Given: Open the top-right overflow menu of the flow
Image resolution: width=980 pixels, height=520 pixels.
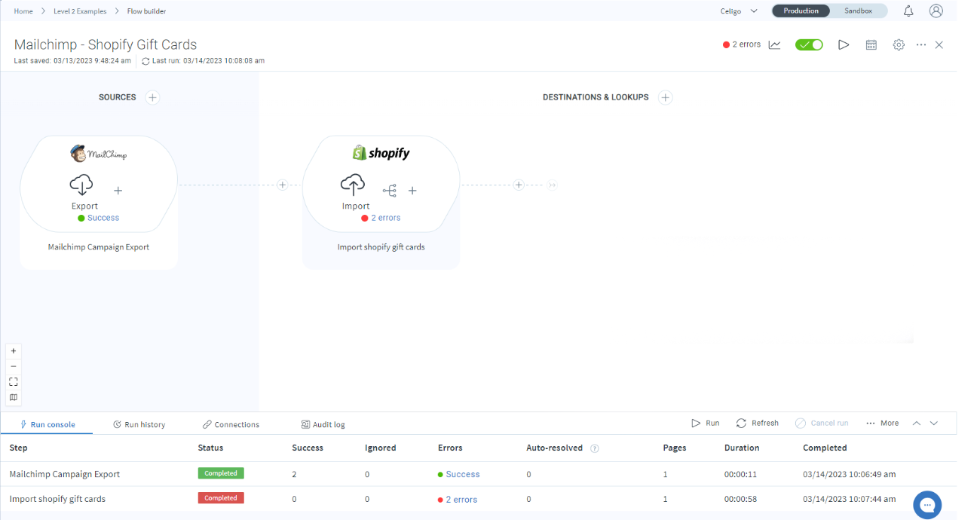Looking at the screenshot, I should tap(921, 44).
